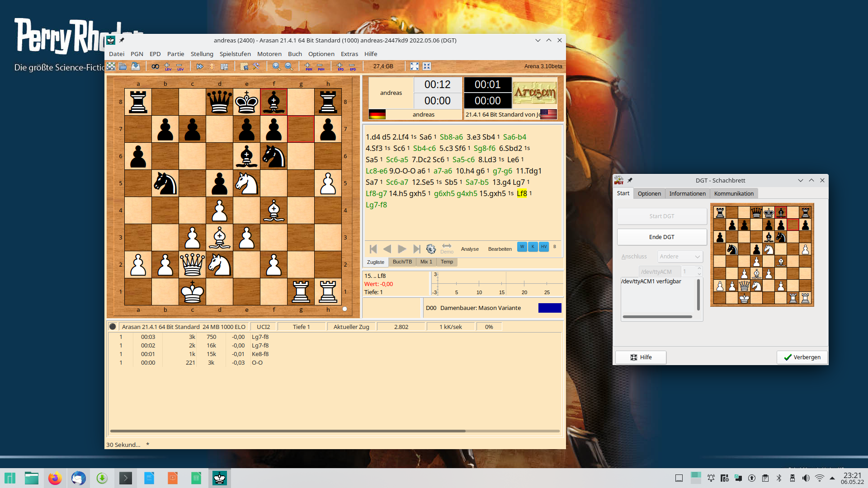Open the tools hammer toolbar icon

click(x=256, y=66)
